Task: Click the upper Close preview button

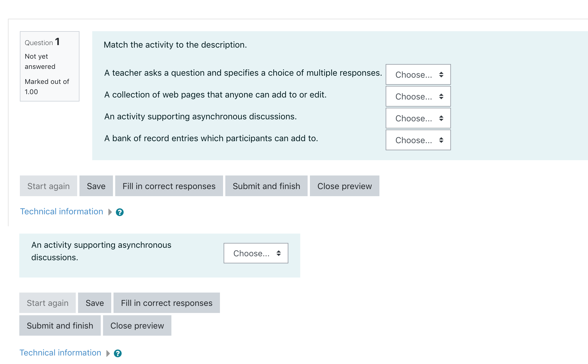Action: pyautogui.click(x=345, y=186)
